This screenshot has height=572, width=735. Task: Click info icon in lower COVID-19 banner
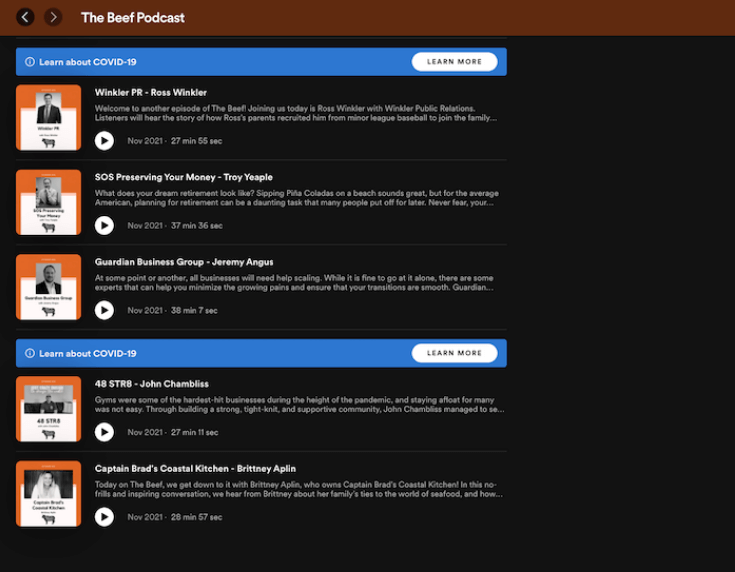[x=30, y=354]
